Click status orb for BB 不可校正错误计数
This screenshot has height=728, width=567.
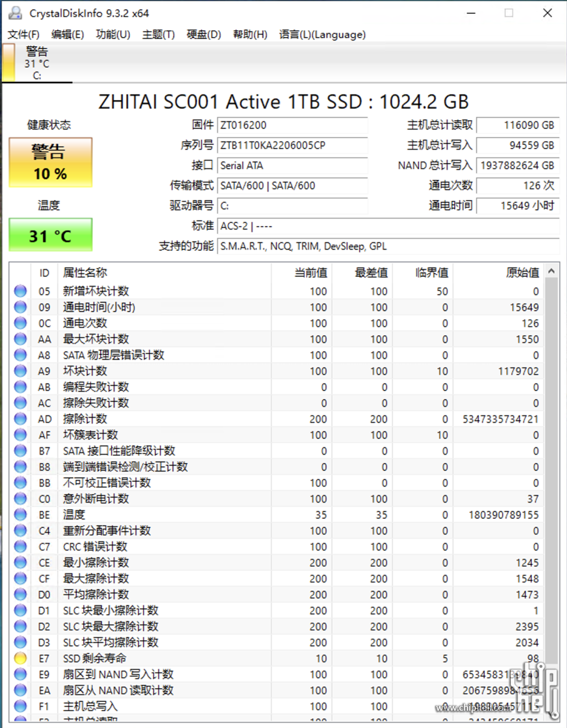21,482
